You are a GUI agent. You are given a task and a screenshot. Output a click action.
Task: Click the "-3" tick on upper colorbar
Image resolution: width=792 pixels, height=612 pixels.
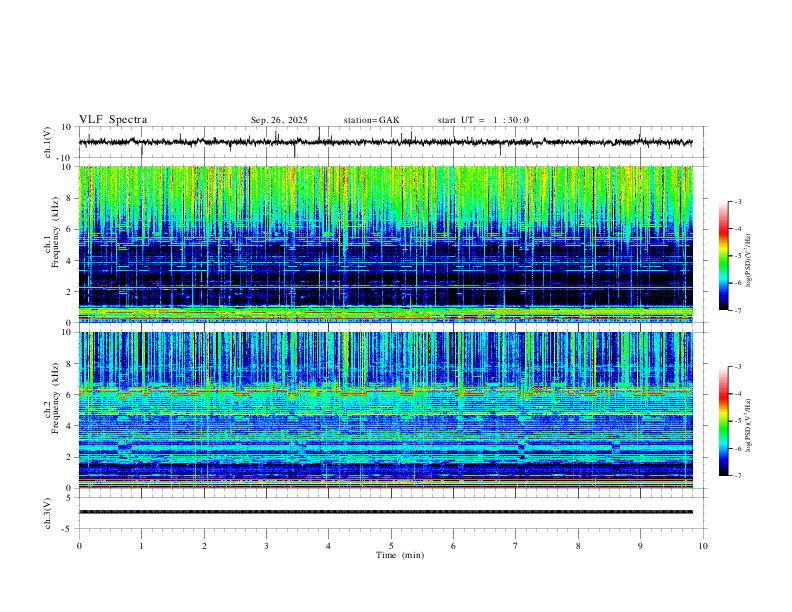point(737,201)
